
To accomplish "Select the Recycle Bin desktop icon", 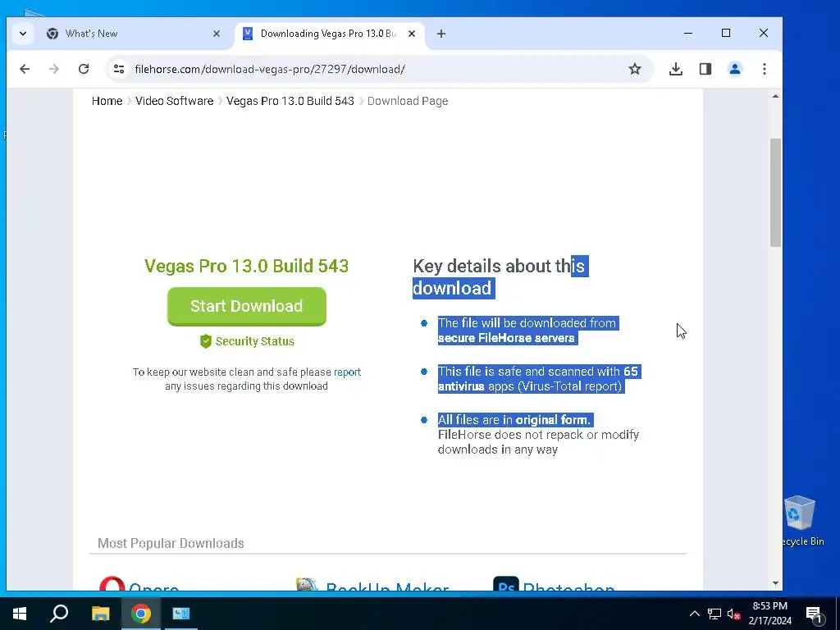I will click(x=801, y=521).
